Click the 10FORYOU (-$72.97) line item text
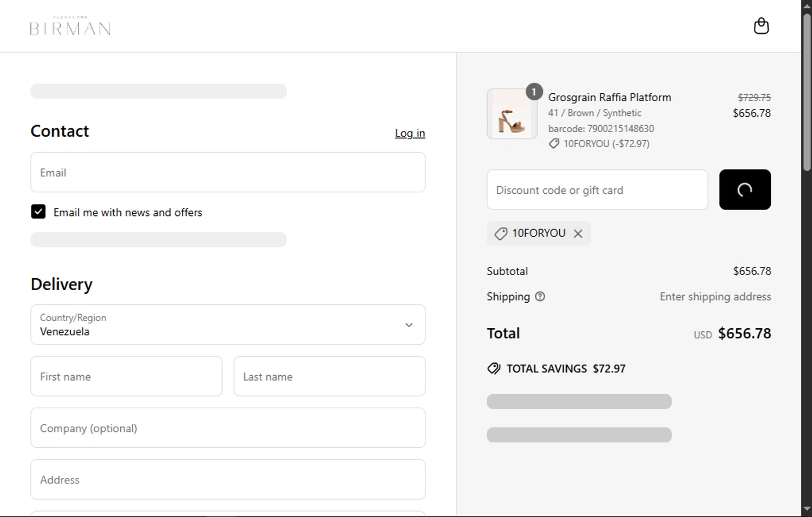This screenshot has height=517, width=812. 606,144
